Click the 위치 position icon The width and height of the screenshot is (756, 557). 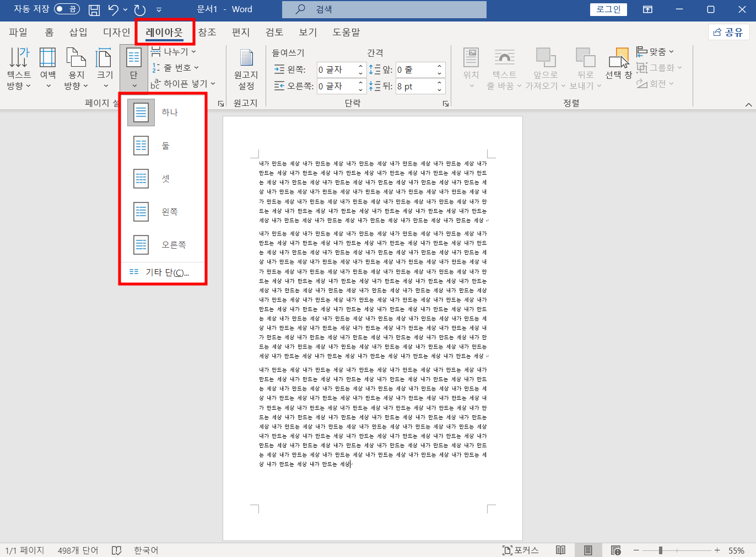pos(471,68)
